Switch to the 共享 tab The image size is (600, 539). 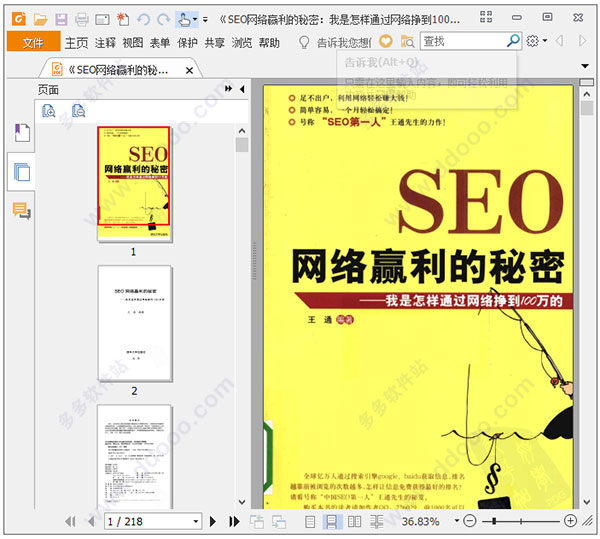[x=214, y=42]
